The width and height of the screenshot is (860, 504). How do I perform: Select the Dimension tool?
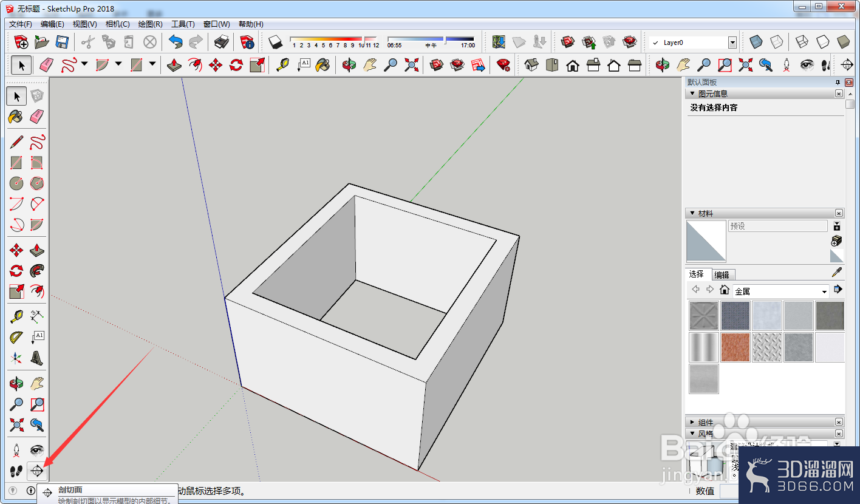[x=37, y=316]
